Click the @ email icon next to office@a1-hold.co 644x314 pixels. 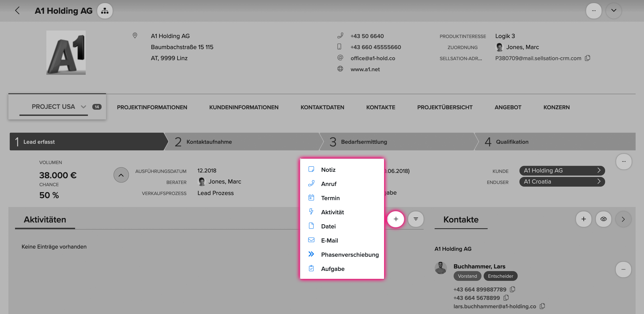click(340, 57)
